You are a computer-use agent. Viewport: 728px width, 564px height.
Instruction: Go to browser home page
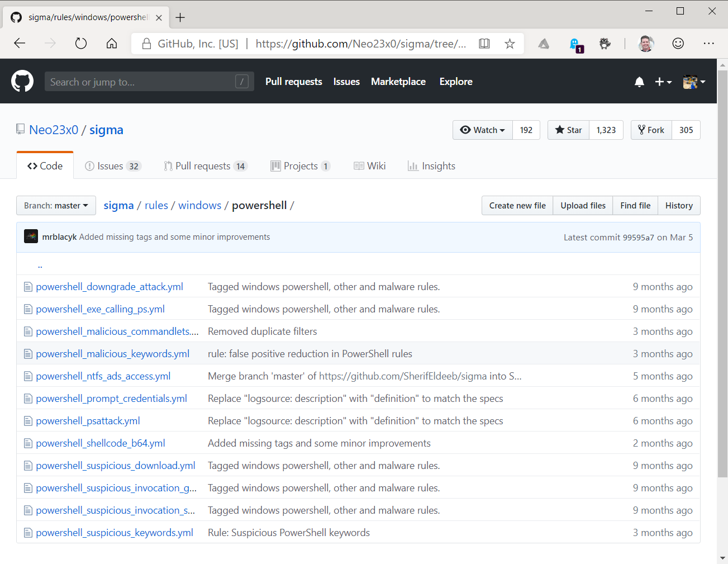click(112, 44)
